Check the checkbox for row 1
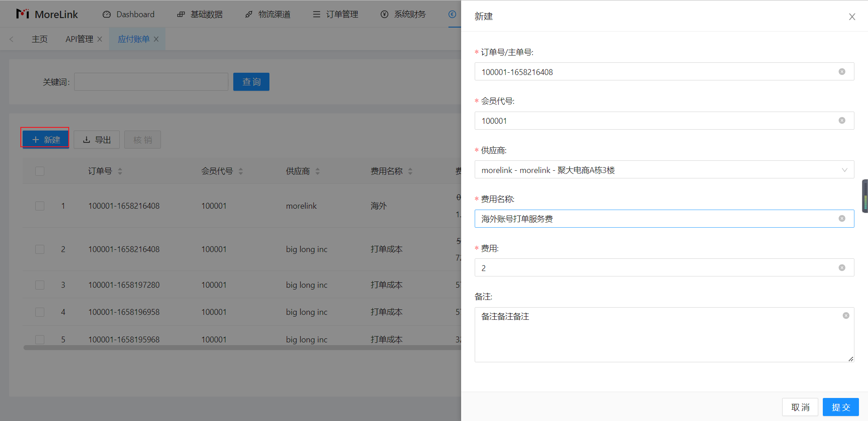The width and height of the screenshot is (868, 421). 40,206
